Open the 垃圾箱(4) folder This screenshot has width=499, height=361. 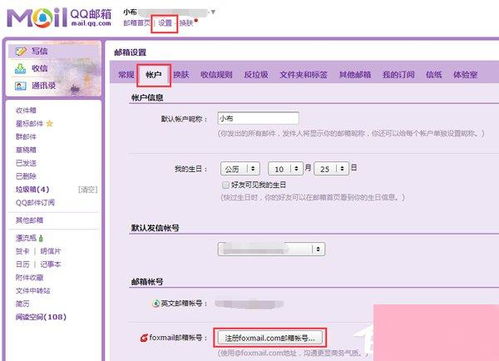click(33, 189)
